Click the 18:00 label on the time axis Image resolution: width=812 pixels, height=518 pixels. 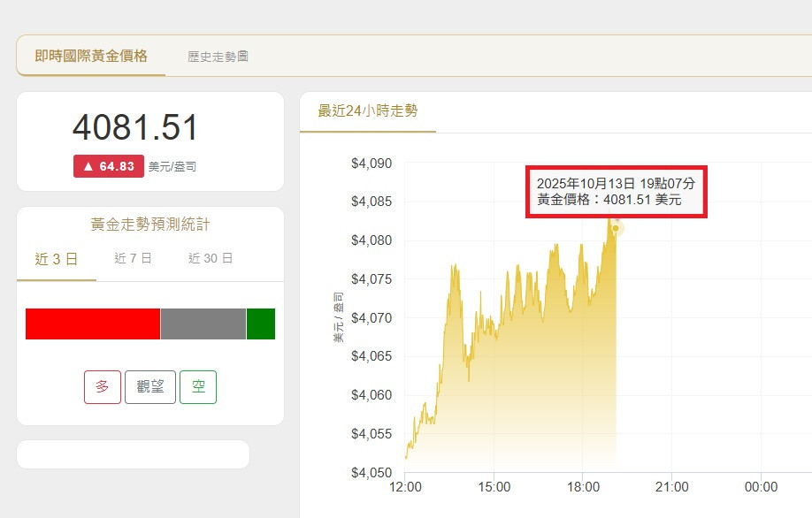coord(583,487)
